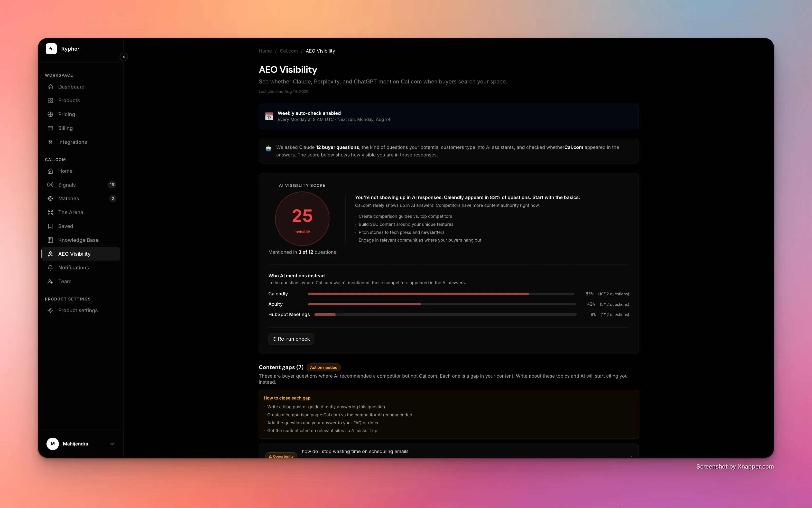Click the Pricing globe icon

coord(50,114)
